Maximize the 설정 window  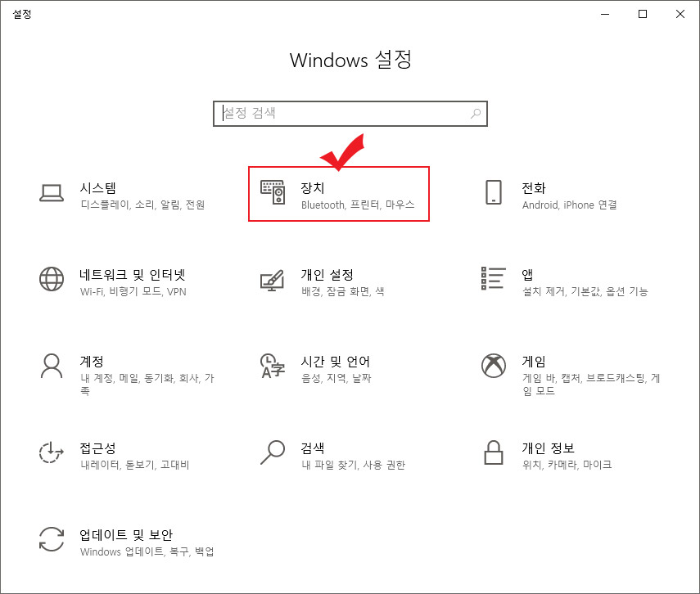[x=643, y=14]
